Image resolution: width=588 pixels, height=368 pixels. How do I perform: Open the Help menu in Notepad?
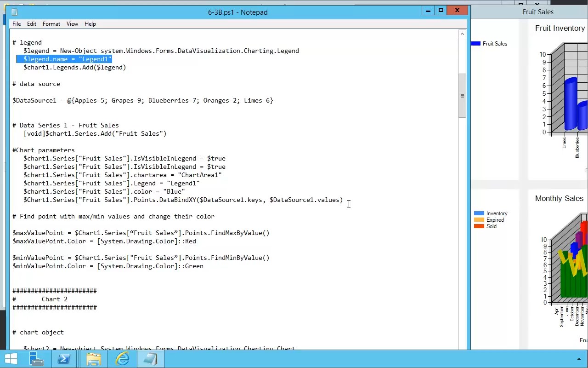coord(90,24)
